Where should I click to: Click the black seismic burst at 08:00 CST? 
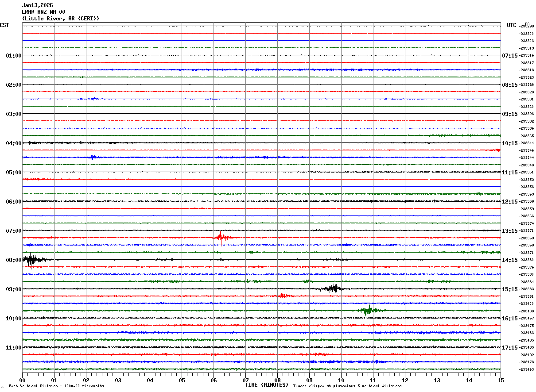tap(34, 260)
